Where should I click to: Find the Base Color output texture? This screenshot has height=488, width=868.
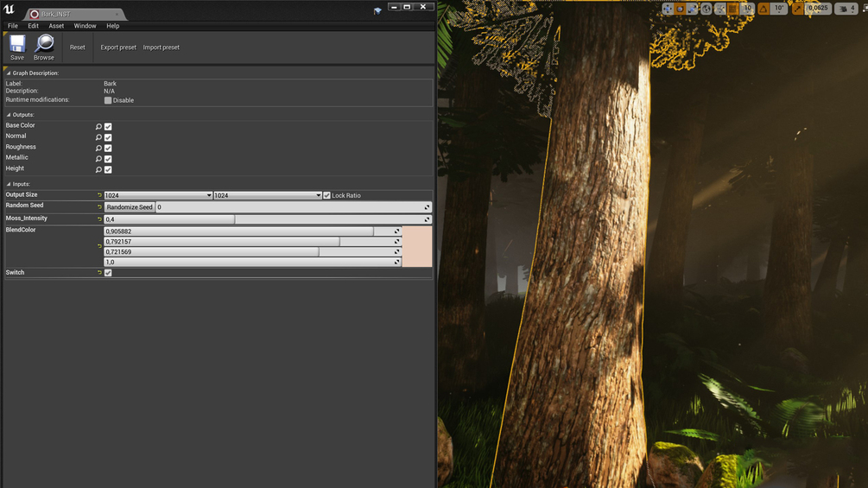pos(98,127)
